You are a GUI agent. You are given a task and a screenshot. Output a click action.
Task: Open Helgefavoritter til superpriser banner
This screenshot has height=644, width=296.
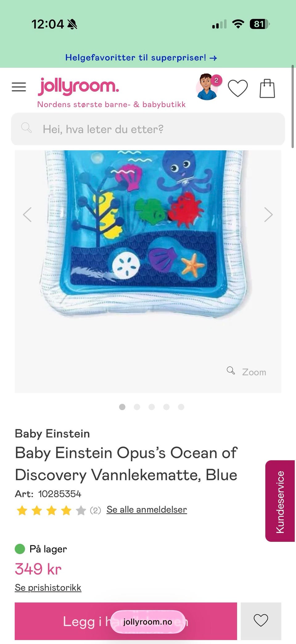pos(141,58)
